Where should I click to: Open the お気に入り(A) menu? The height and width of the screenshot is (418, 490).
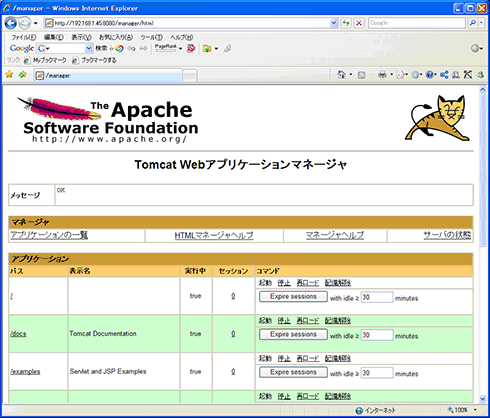116,37
